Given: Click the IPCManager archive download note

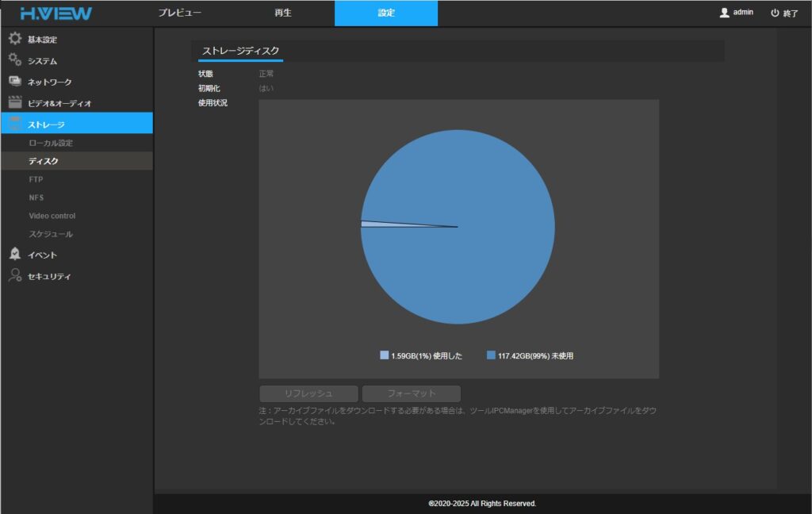Looking at the screenshot, I should [x=458, y=416].
